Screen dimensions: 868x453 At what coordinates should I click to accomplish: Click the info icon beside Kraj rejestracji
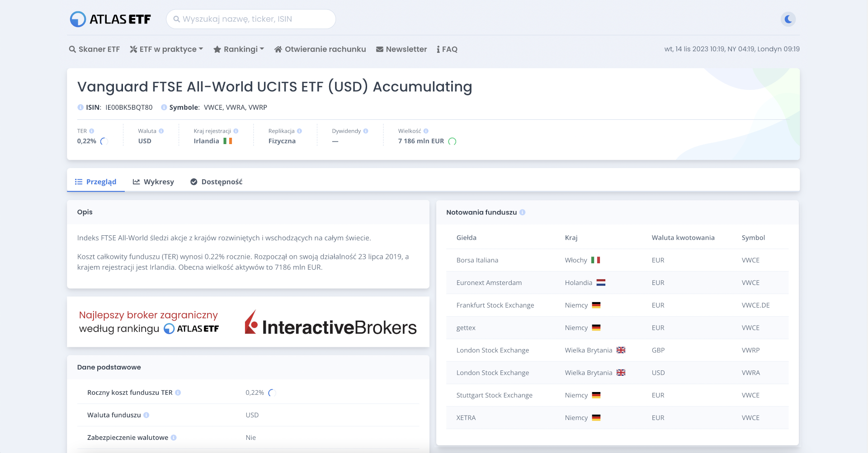coord(236,131)
